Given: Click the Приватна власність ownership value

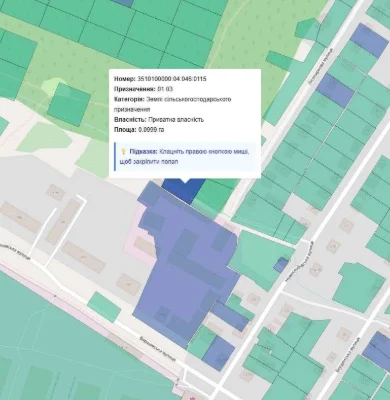Looking at the screenshot, I should (x=175, y=119).
